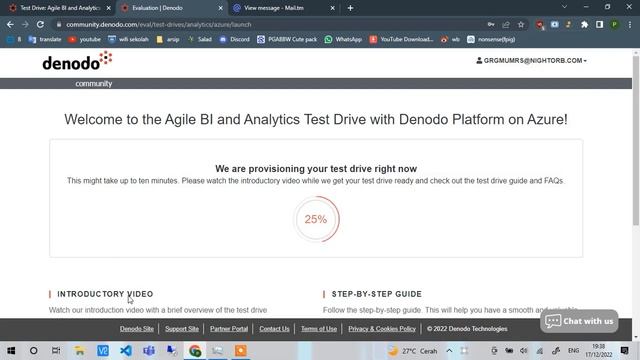Switch to the Test Drive: Agile BI tab

(x=59, y=8)
